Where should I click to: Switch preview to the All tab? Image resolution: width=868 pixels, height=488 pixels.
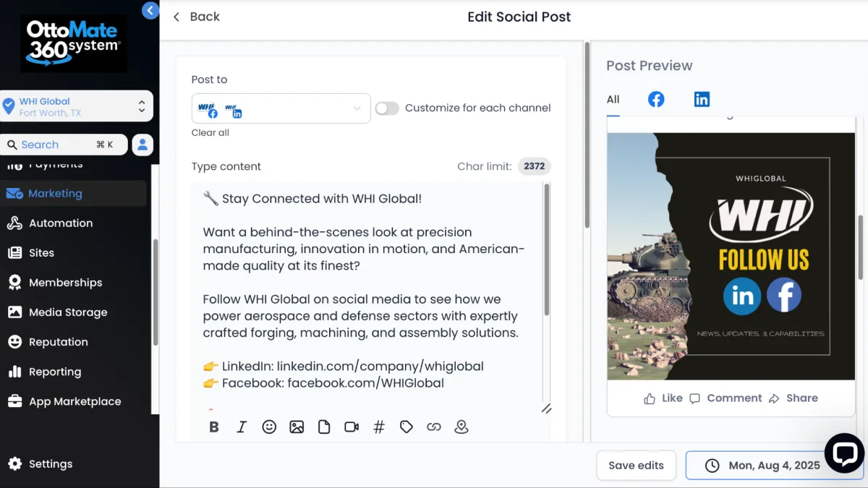(613, 100)
